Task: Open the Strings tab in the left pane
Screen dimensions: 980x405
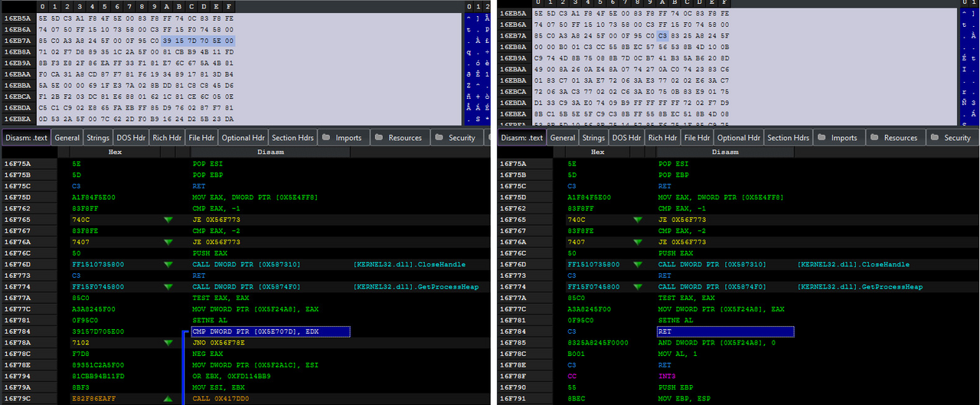Action: point(98,138)
